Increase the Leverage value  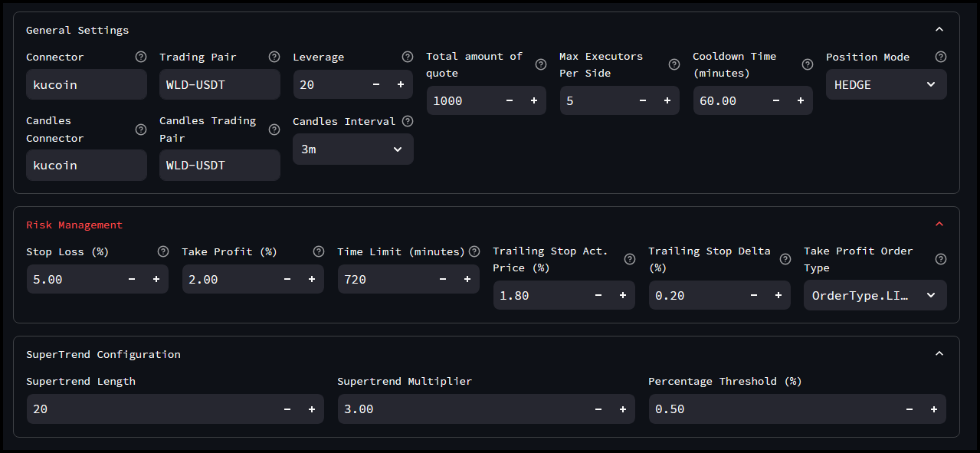point(400,84)
